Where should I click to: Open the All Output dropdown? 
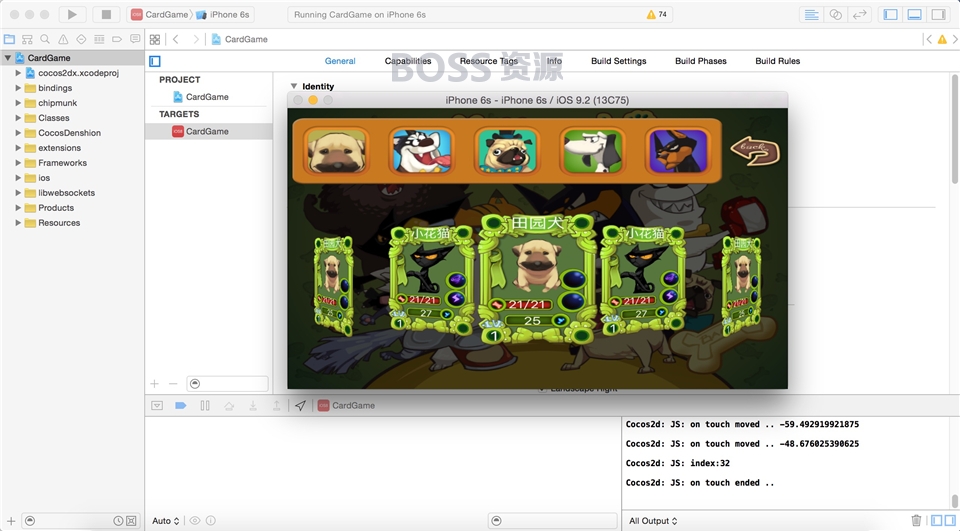click(x=653, y=521)
